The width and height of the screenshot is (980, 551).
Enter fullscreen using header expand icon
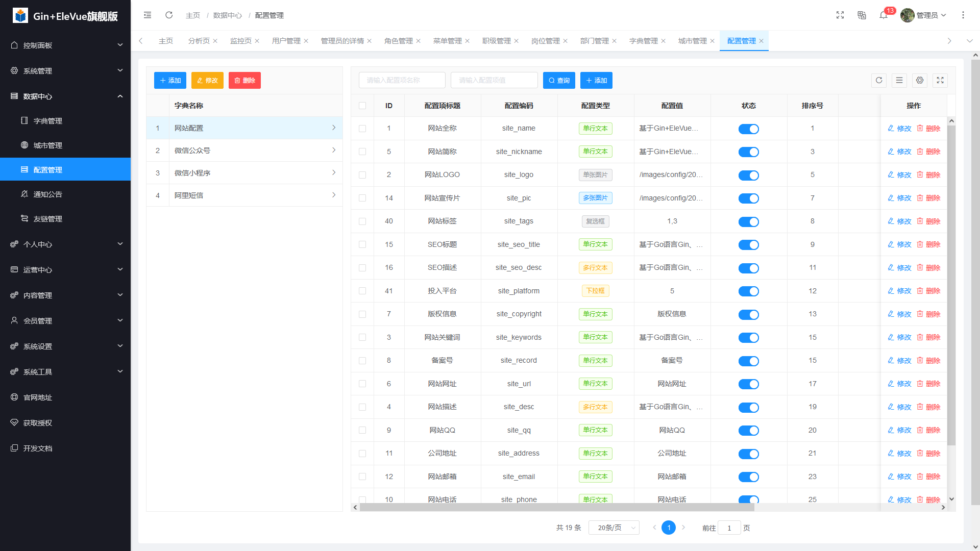[x=840, y=15]
